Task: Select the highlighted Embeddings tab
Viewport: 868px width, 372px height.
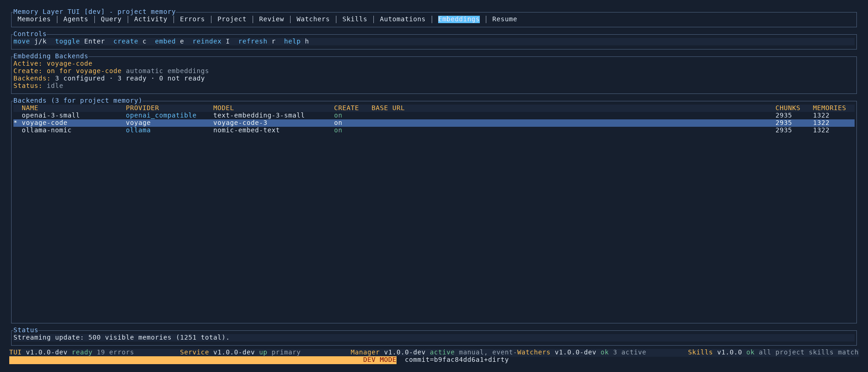Action: (x=459, y=19)
